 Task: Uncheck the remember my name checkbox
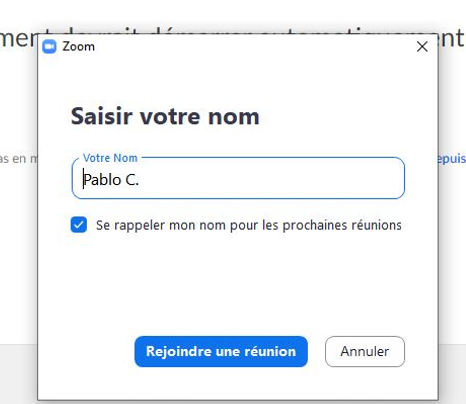point(79,225)
